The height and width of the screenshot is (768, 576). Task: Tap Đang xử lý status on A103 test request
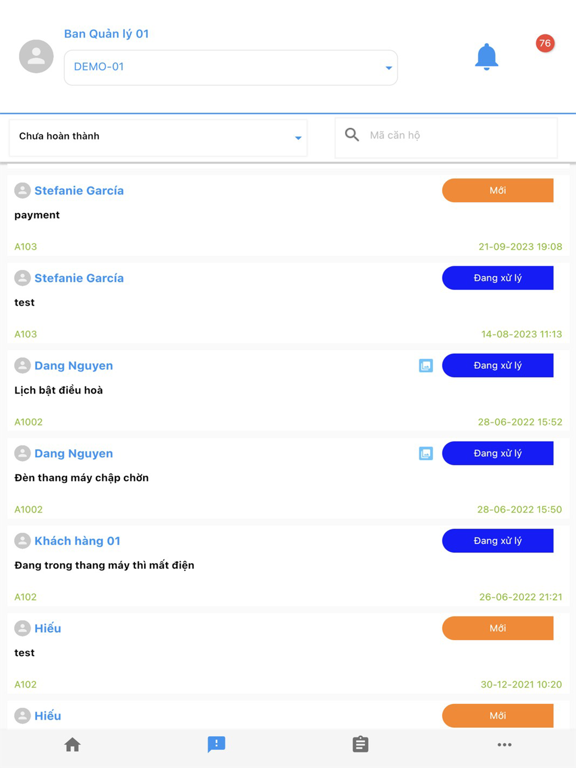pos(498,278)
